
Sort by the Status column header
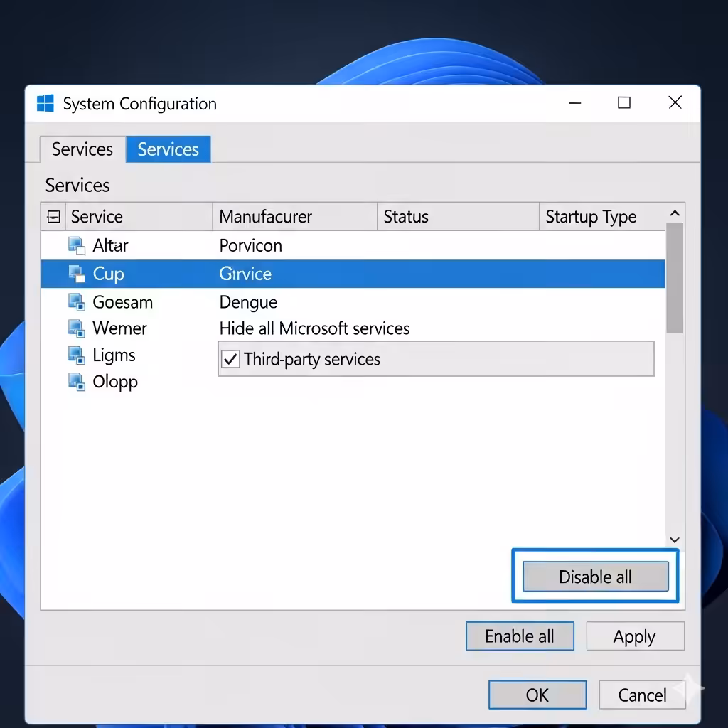point(458,216)
